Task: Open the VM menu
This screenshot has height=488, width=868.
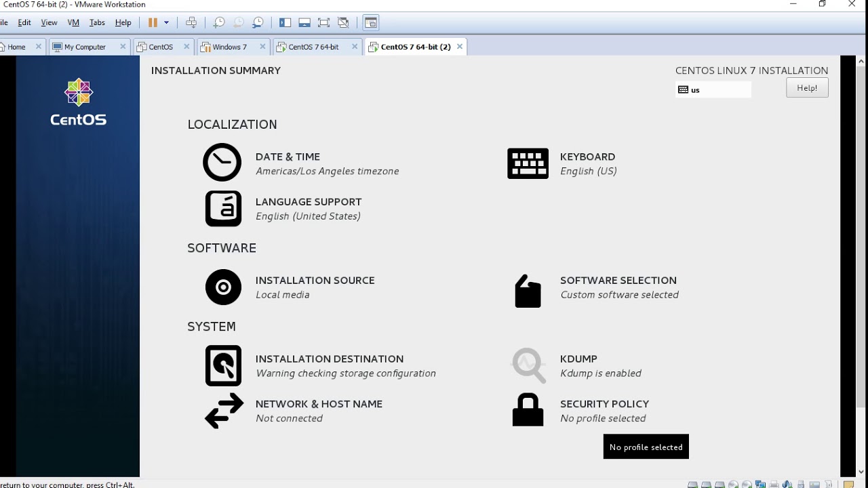Action: tap(73, 22)
